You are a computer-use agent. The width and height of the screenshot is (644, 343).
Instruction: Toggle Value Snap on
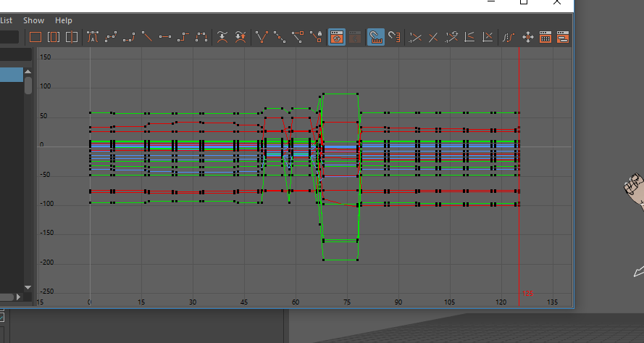tap(394, 38)
